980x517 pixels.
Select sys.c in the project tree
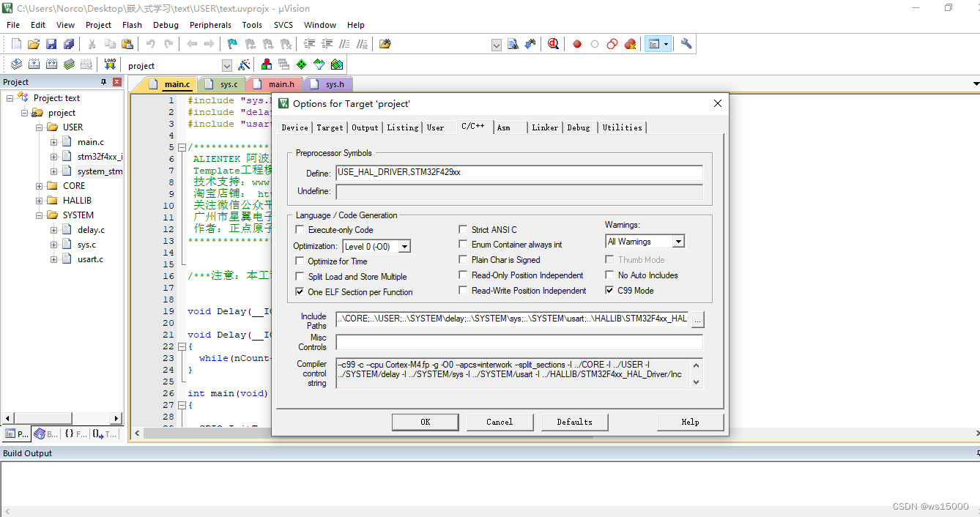tap(86, 245)
